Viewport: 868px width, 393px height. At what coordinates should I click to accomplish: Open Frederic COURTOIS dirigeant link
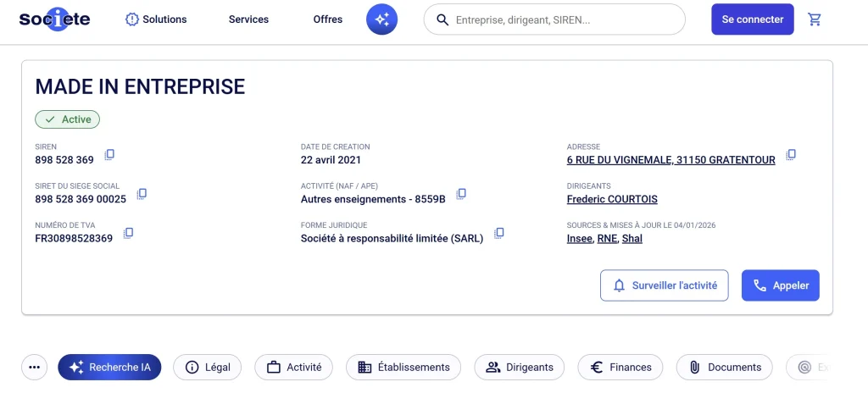point(612,199)
